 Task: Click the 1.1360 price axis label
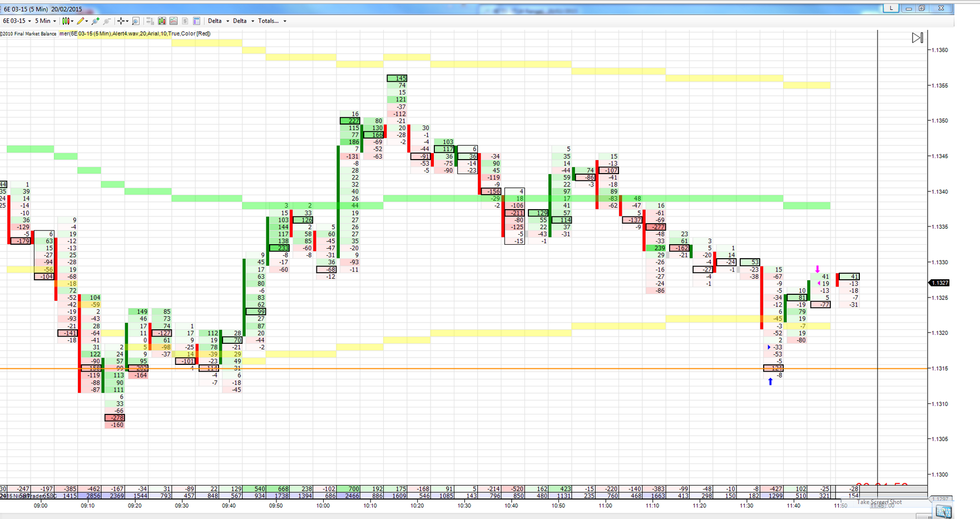pos(939,50)
